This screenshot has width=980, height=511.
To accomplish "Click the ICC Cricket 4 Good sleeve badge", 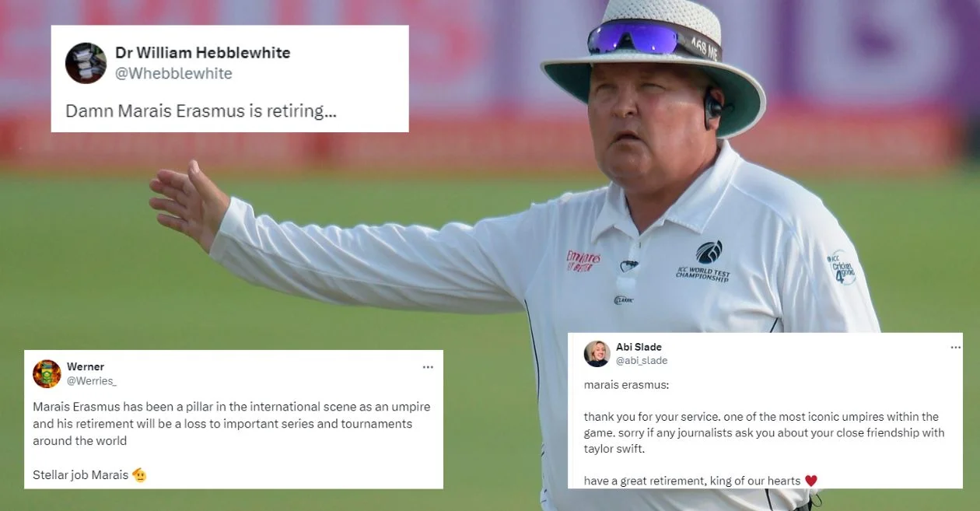I will click(842, 268).
